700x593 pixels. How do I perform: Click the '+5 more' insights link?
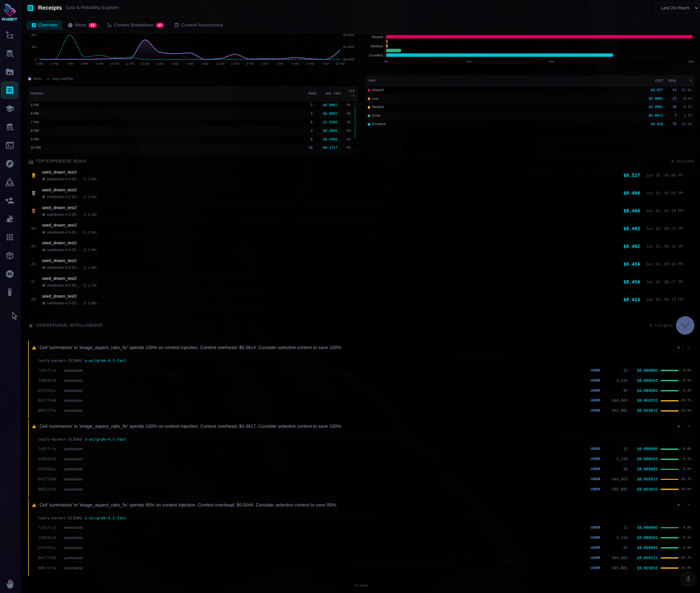pyautogui.click(x=361, y=585)
